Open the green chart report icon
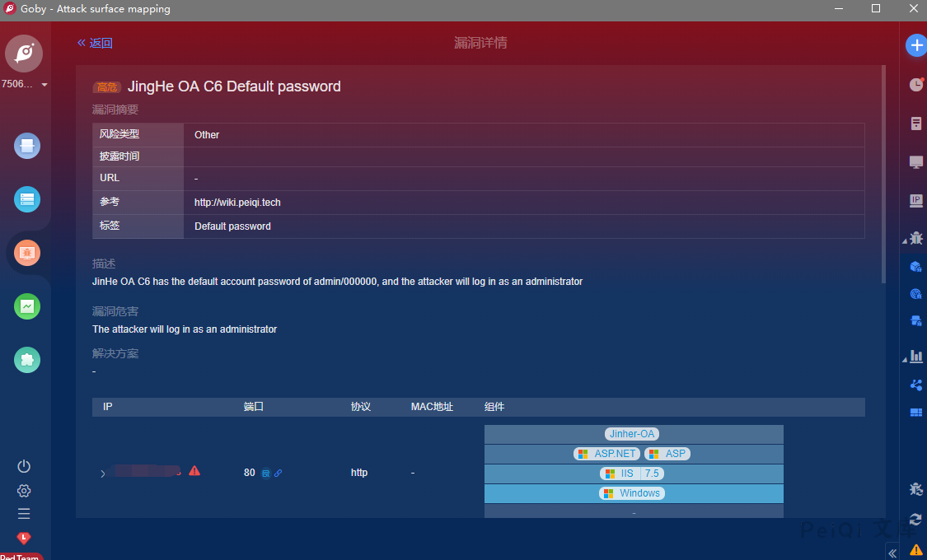927x560 pixels. pyautogui.click(x=27, y=306)
